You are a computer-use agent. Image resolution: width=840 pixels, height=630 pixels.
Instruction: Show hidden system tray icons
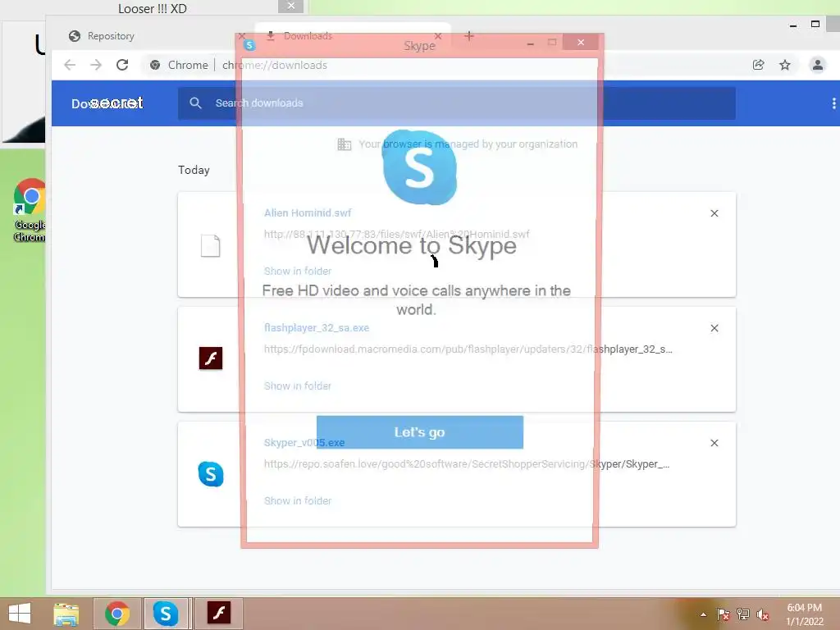[703, 614]
